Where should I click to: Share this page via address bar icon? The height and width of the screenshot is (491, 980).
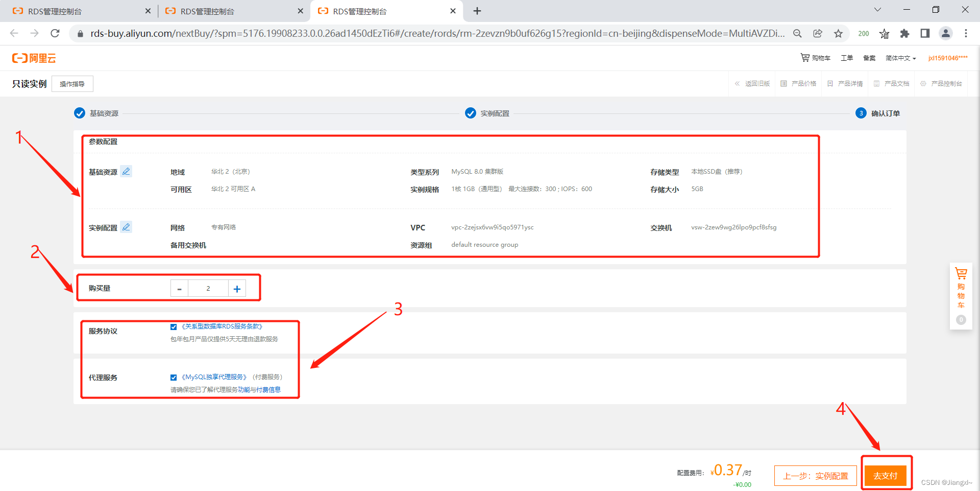pyautogui.click(x=818, y=33)
